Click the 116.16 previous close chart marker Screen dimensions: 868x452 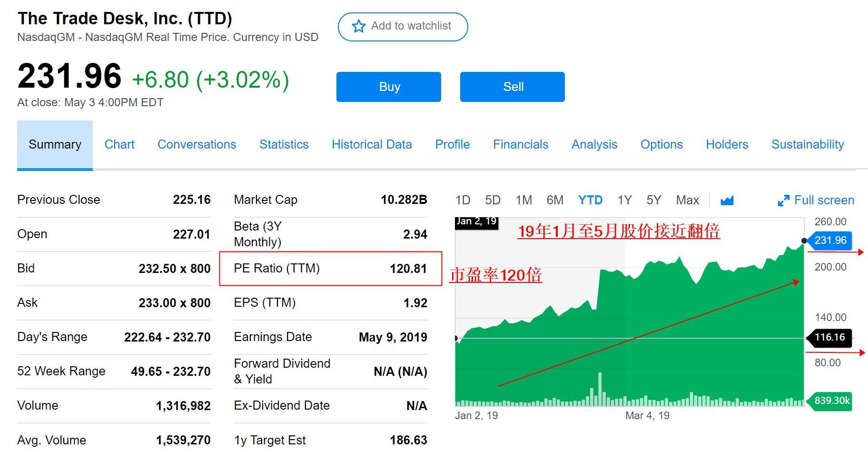pyautogui.click(x=830, y=338)
